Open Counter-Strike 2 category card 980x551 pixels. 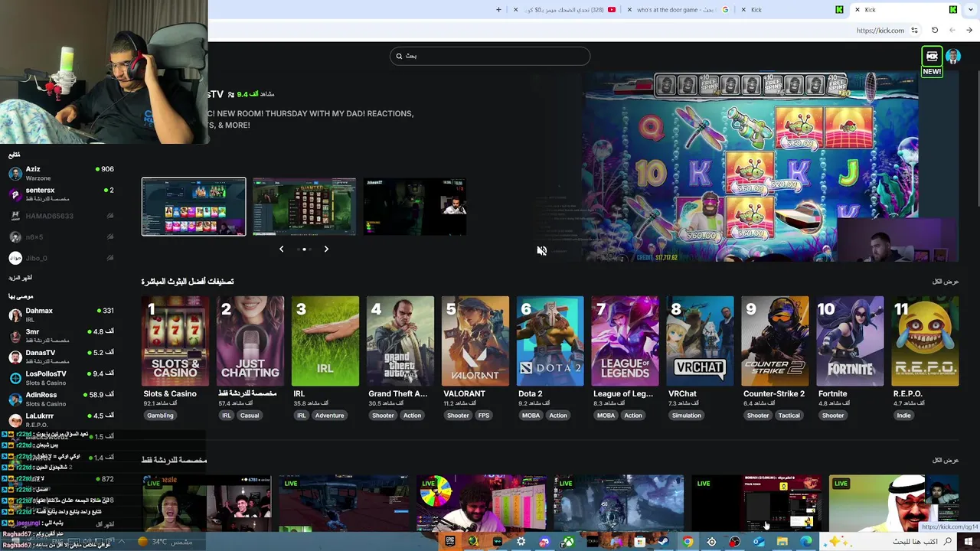(776, 341)
